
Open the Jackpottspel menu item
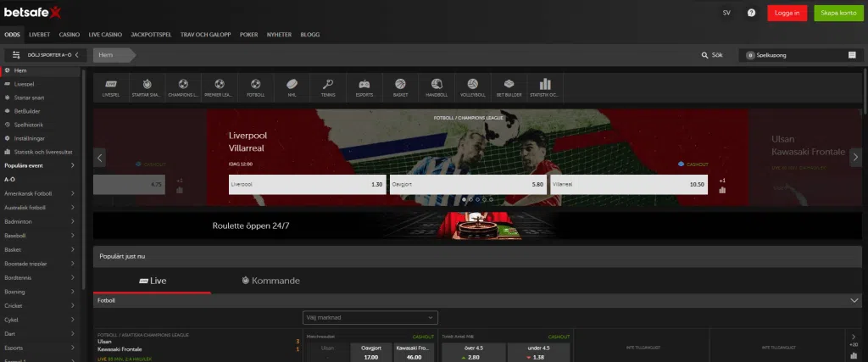point(151,34)
